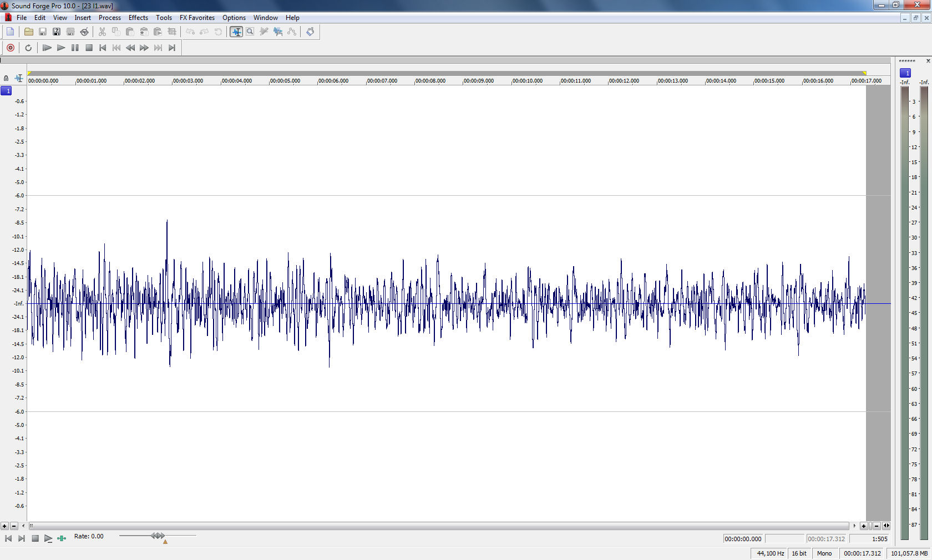932x560 pixels.
Task: Open the Mono channels status field
Action: click(824, 553)
